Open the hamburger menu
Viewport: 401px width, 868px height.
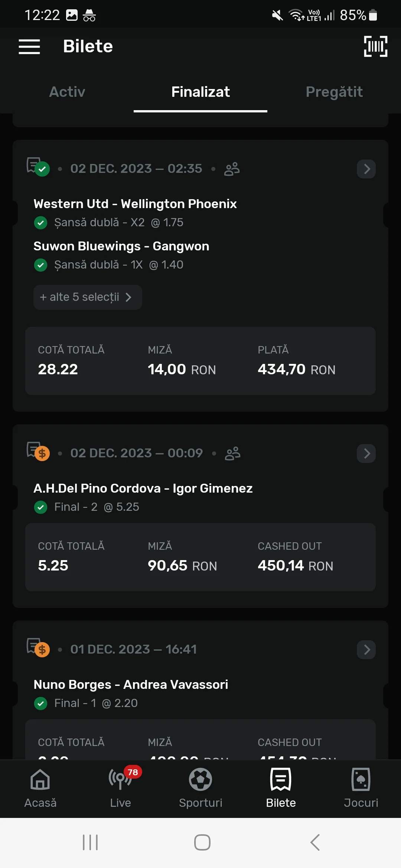pyautogui.click(x=29, y=46)
